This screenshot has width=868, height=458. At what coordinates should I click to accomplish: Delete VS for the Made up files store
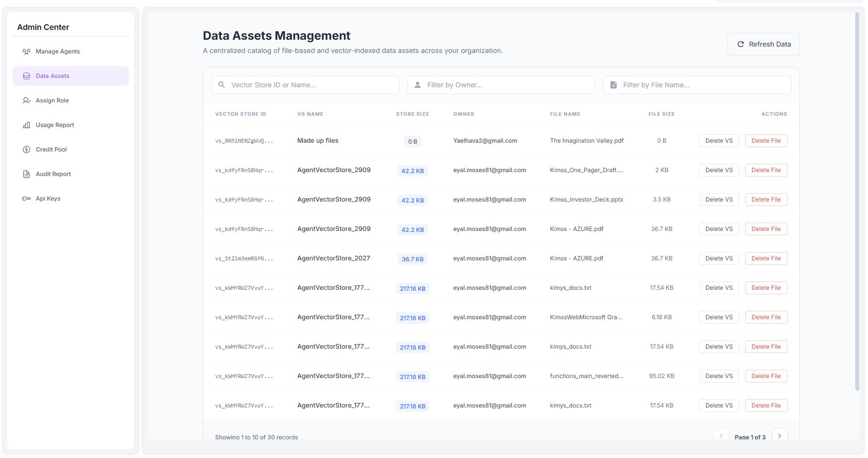[x=718, y=140]
